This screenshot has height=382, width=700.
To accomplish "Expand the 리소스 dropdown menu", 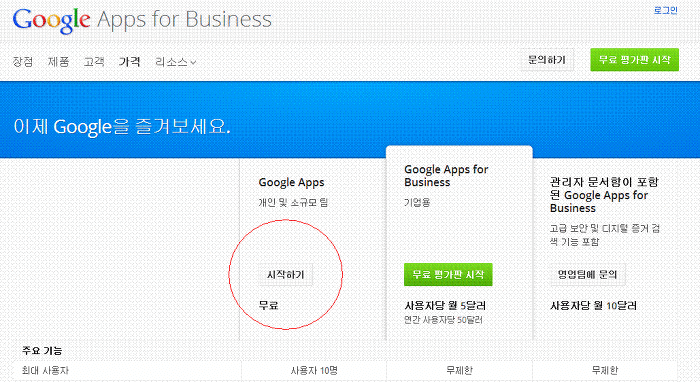I will pos(175,62).
